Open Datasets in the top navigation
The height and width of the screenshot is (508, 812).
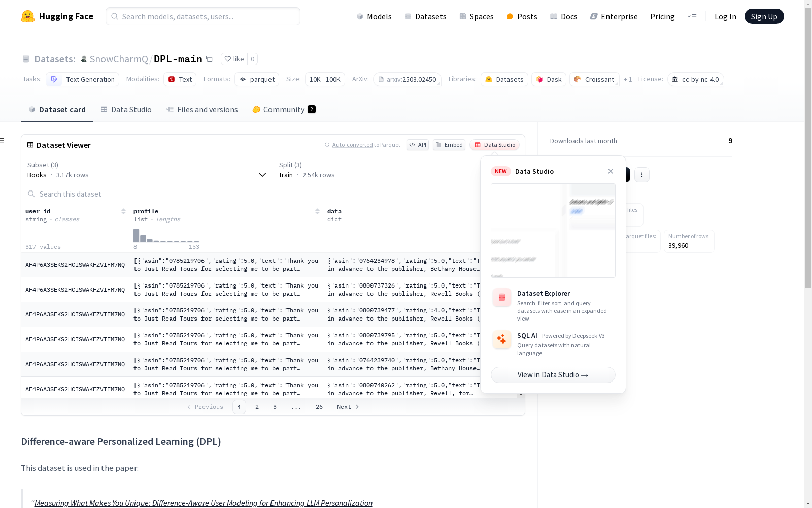tap(425, 16)
